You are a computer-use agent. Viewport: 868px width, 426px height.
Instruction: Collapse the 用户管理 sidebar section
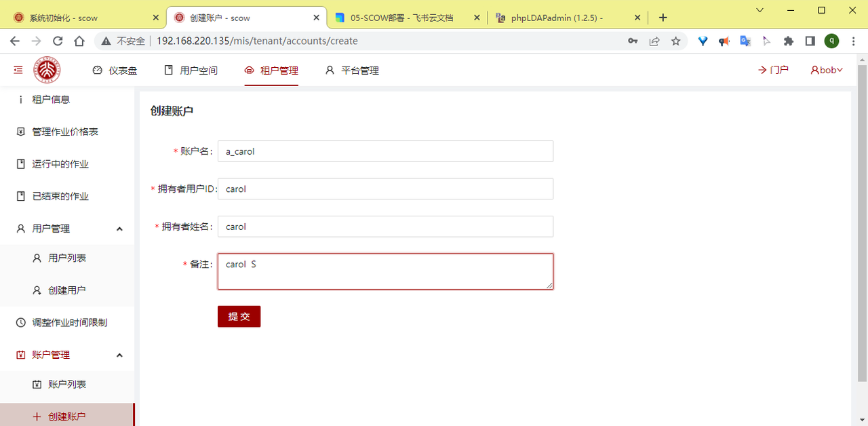click(119, 229)
